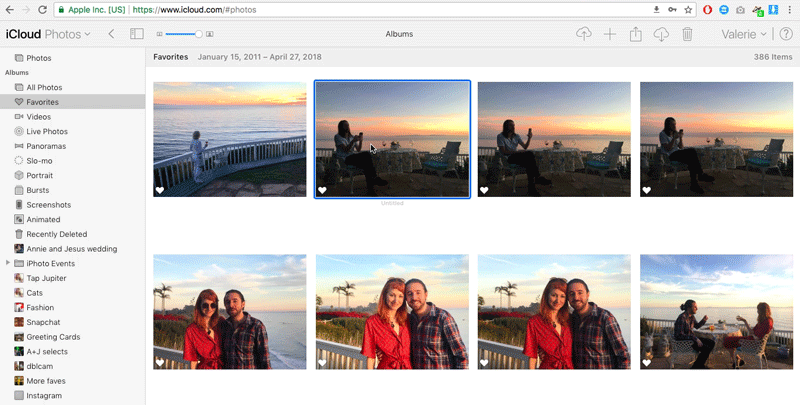Click the plus icon to add to album
The width and height of the screenshot is (800, 405).
click(x=610, y=34)
